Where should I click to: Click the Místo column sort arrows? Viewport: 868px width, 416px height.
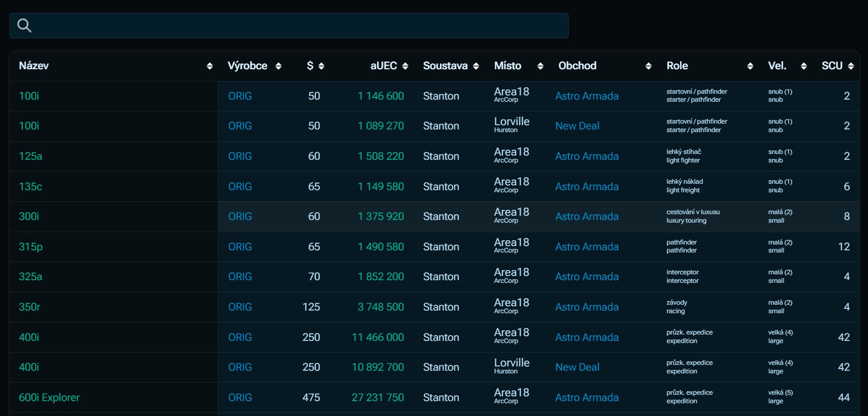pos(541,66)
